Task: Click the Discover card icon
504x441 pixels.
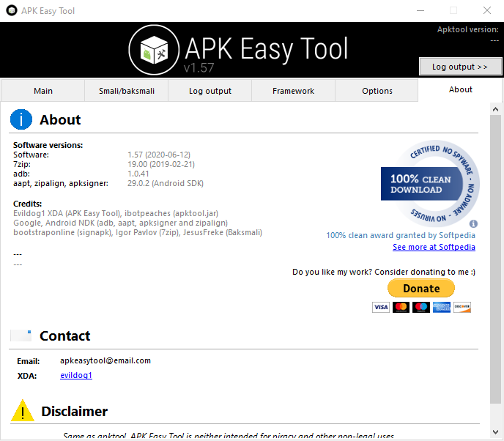Action: (x=462, y=307)
